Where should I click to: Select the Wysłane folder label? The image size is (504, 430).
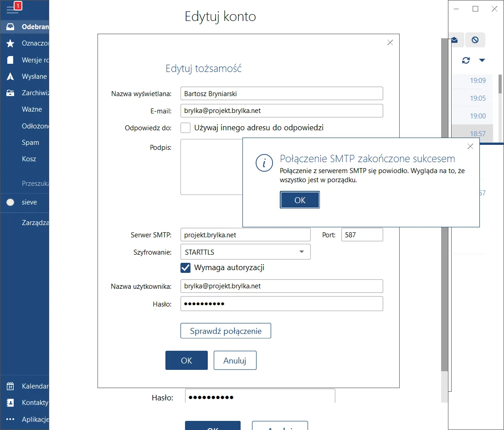click(34, 77)
